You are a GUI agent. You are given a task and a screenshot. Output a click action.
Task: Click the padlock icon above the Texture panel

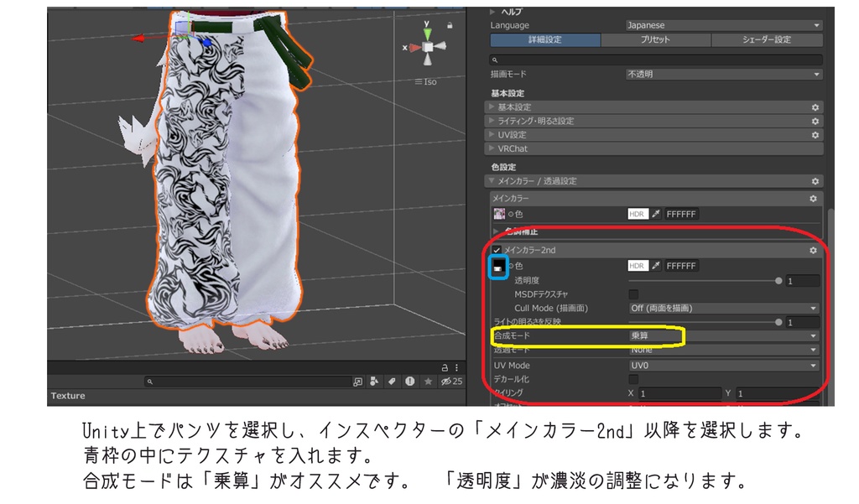(444, 368)
